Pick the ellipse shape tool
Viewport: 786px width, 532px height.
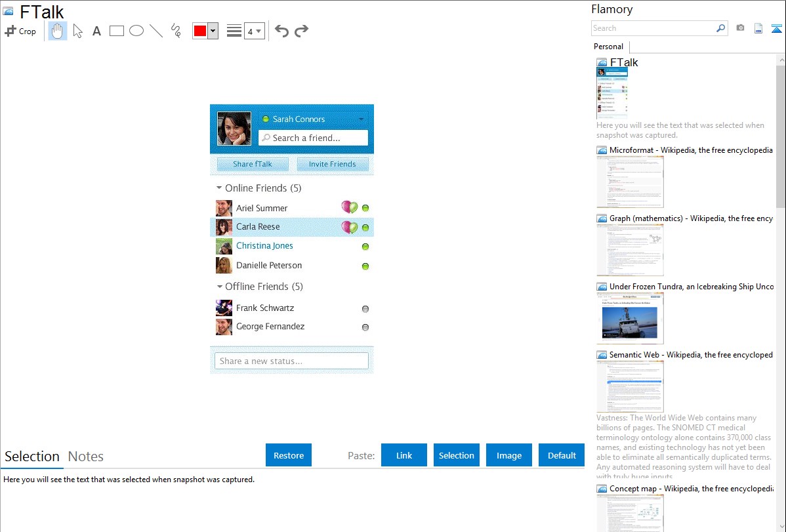point(136,31)
